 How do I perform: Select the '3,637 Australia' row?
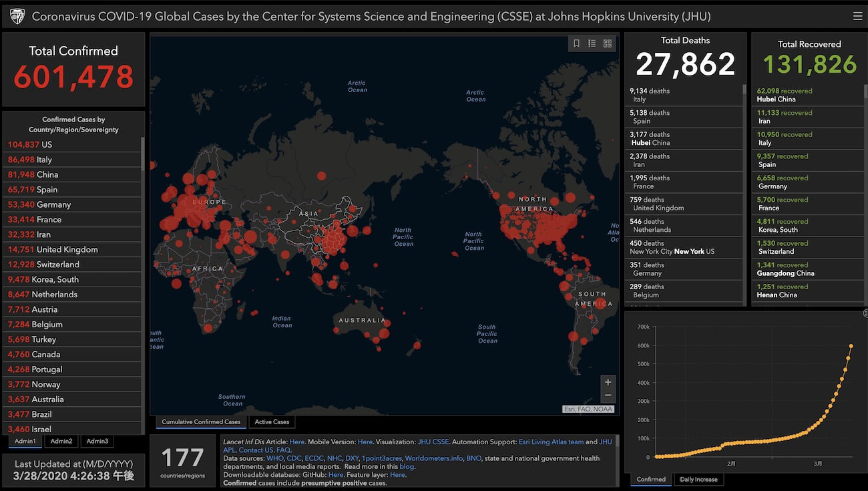coord(73,399)
